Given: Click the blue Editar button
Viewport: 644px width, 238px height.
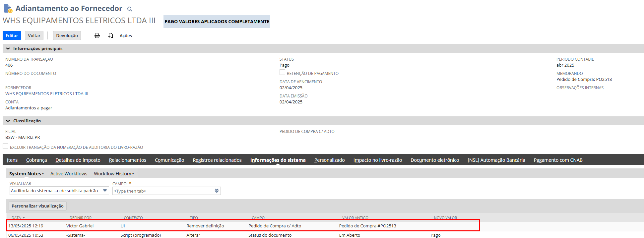Looking at the screenshot, I should coord(12,35).
